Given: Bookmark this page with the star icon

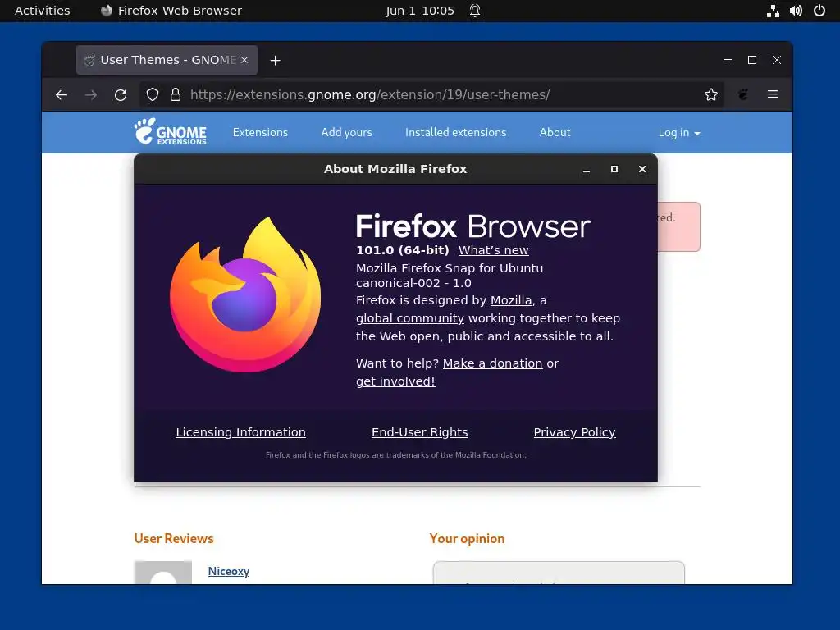Looking at the screenshot, I should (x=711, y=95).
